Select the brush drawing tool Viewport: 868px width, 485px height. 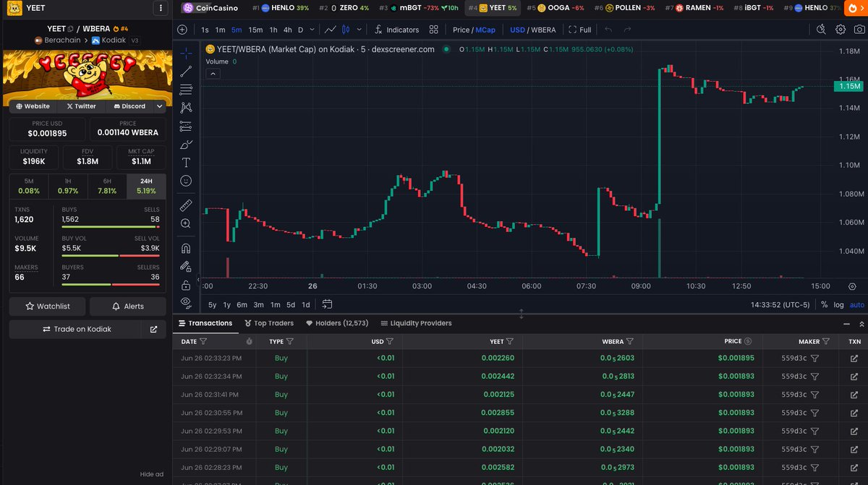pos(186,144)
